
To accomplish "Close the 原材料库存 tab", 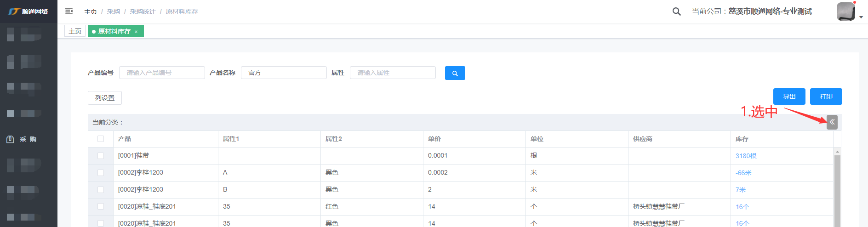I will coord(136,32).
